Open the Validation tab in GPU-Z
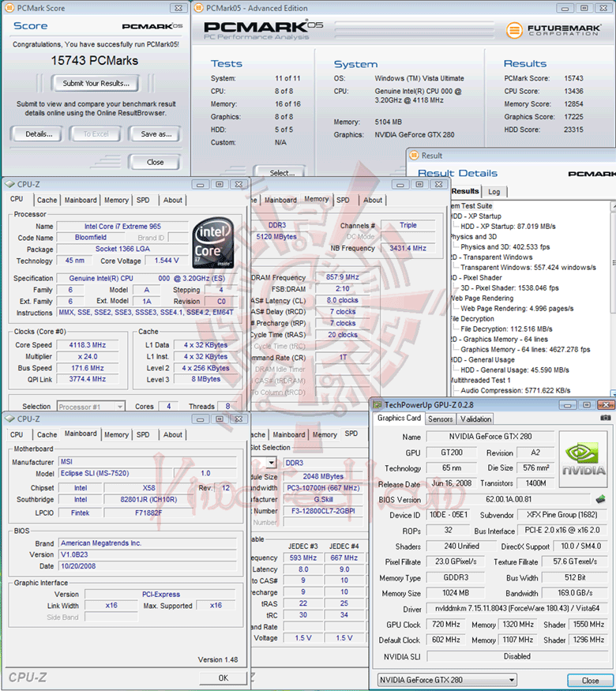The height and width of the screenshot is (691, 616). [475, 419]
